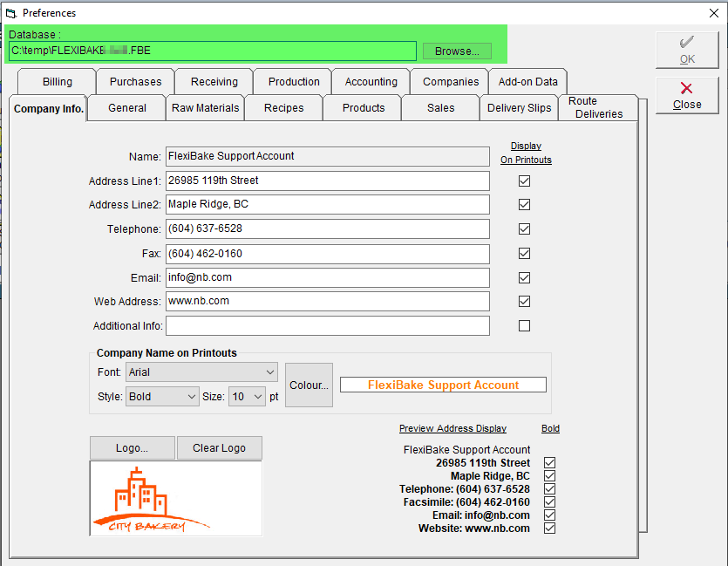Toggle Address Line2 display on printouts
Viewport: 728px width, 566px height.
pos(524,204)
